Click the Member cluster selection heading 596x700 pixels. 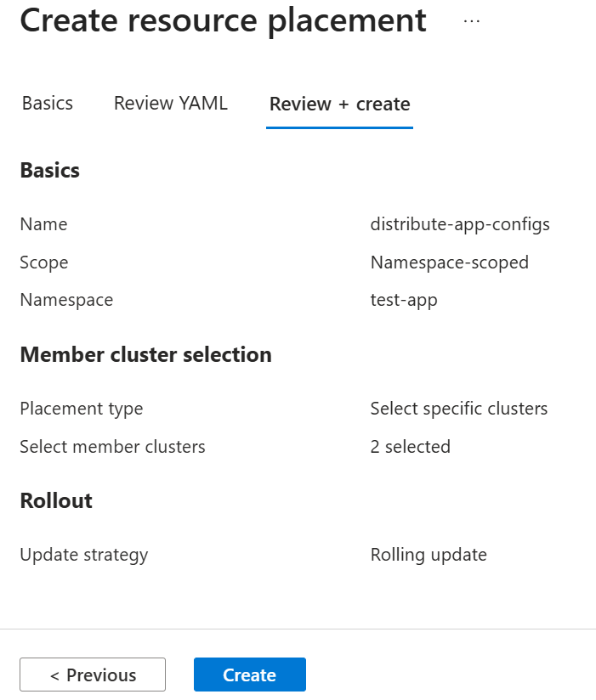point(145,355)
